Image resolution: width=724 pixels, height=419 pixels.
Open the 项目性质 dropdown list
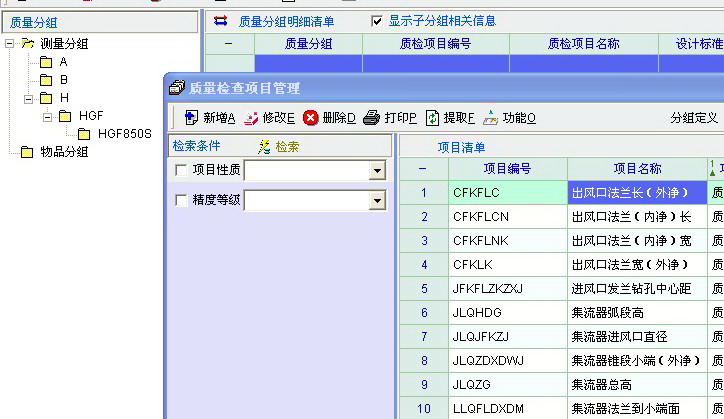tap(377, 171)
